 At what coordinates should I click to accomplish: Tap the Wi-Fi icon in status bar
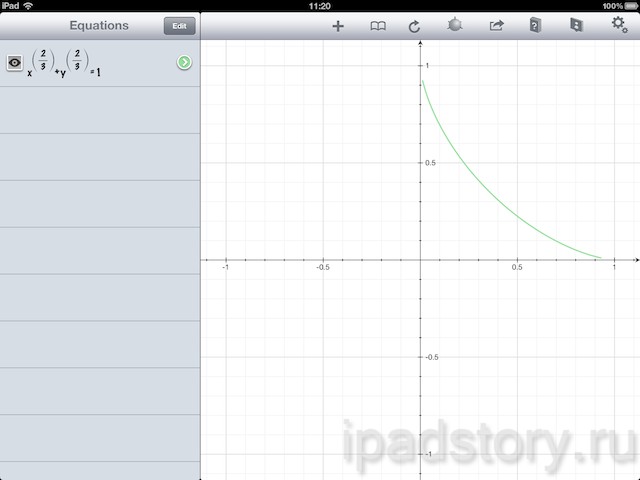(28, 6)
